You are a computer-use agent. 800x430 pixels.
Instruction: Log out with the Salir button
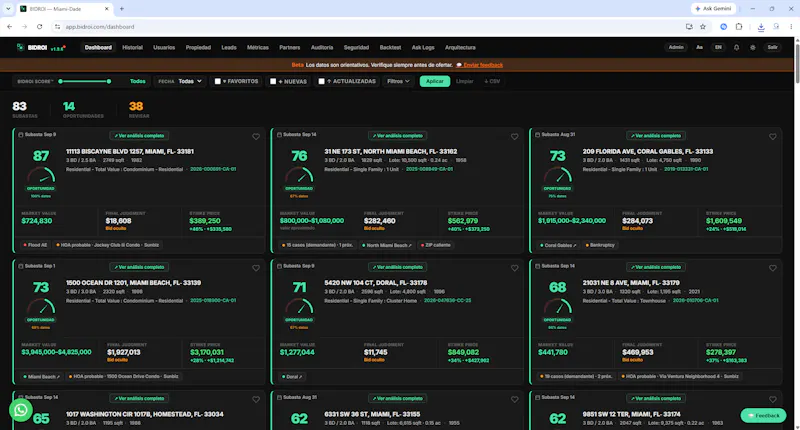coord(772,47)
